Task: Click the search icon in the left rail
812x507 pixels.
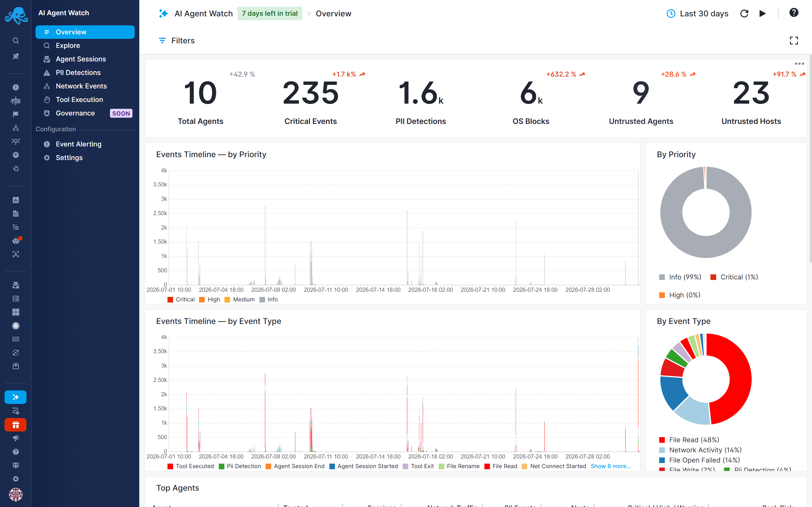Action: coord(16,41)
